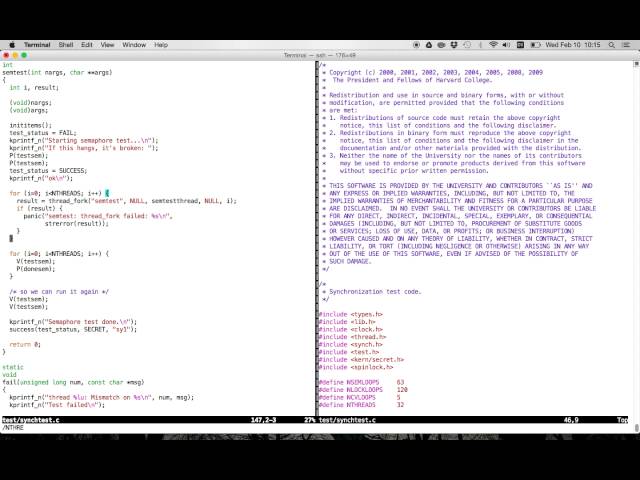Click the highlighted brace after first for loop
This screenshot has width=640, height=480.
pyautogui.click(x=107, y=193)
